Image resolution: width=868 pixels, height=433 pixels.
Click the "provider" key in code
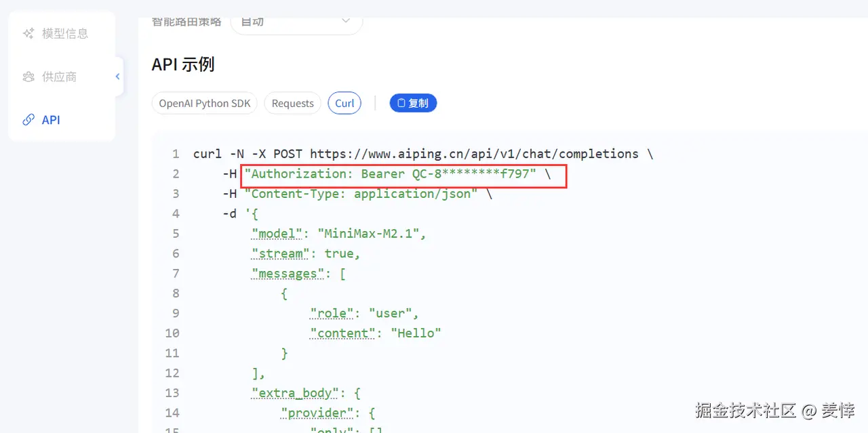tap(317, 413)
